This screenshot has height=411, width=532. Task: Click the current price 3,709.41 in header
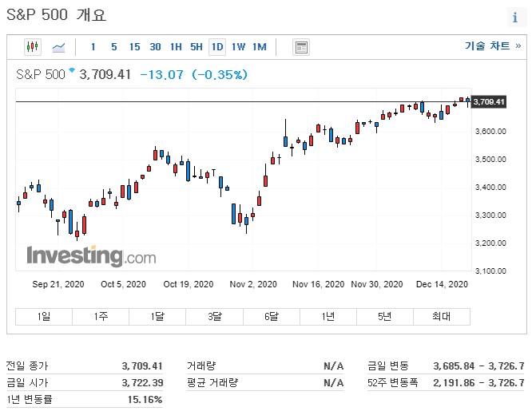click(105, 74)
